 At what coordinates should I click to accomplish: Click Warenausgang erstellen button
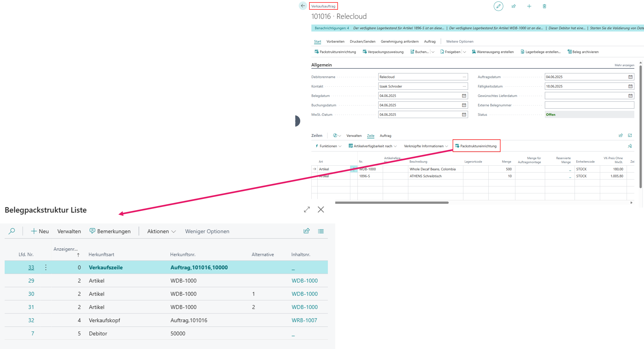tap(492, 52)
